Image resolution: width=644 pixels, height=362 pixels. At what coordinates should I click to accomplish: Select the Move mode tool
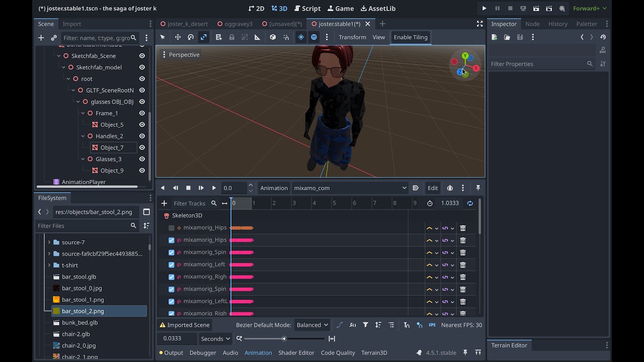click(x=178, y=37)
